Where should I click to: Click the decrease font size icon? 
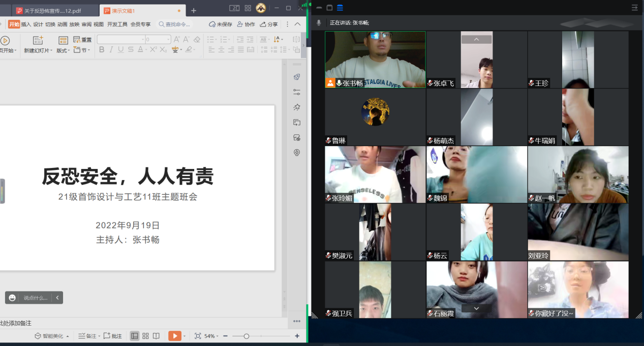[186, 39]
